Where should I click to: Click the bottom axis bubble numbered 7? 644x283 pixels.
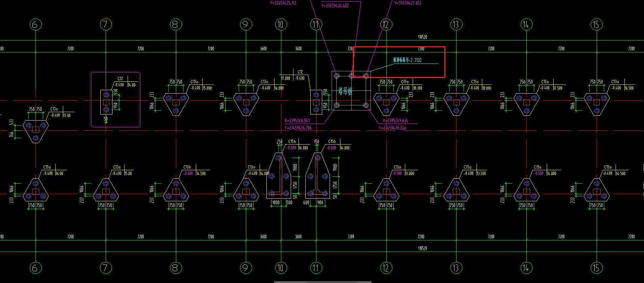[x=106, y=268]
